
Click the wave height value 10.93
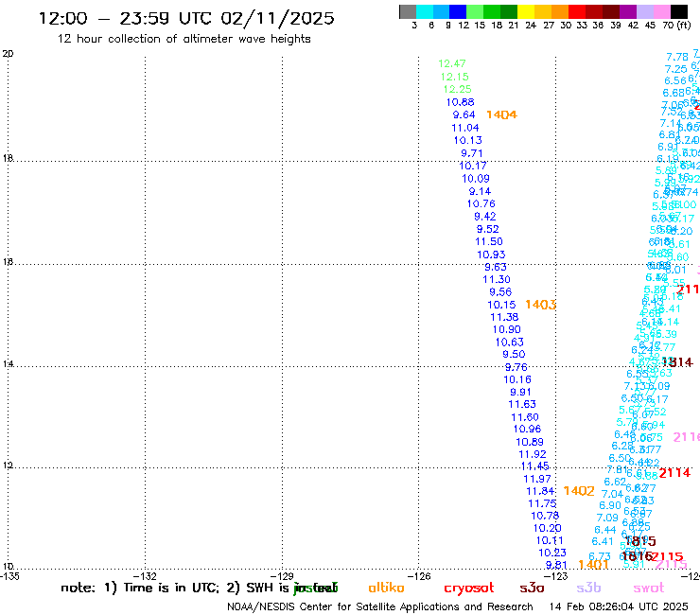click(491, 255)
